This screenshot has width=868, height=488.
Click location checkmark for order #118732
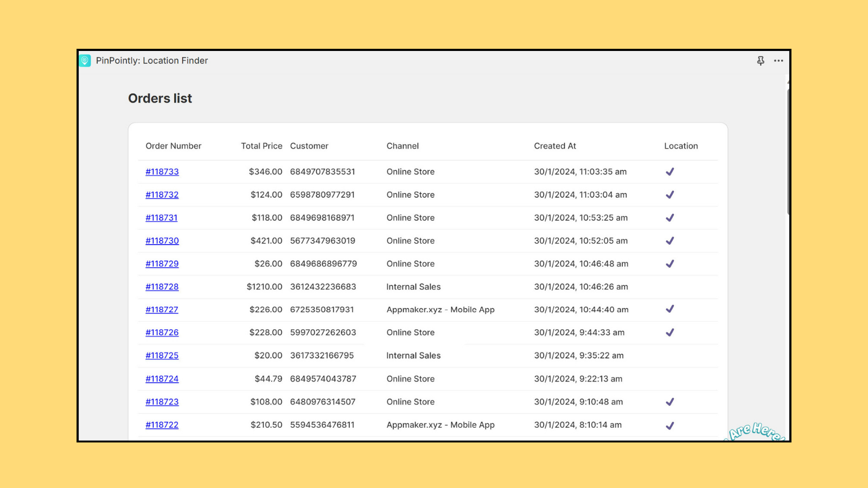pos(670,195)
